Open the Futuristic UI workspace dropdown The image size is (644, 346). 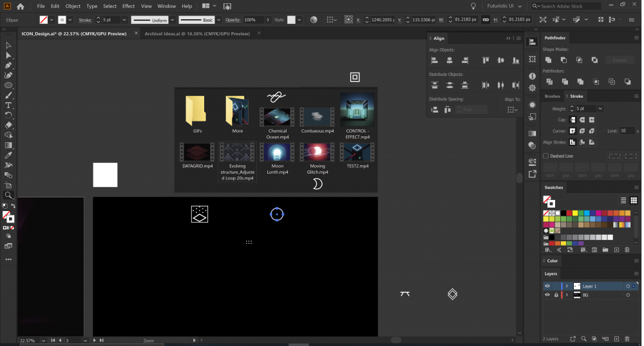505,6
